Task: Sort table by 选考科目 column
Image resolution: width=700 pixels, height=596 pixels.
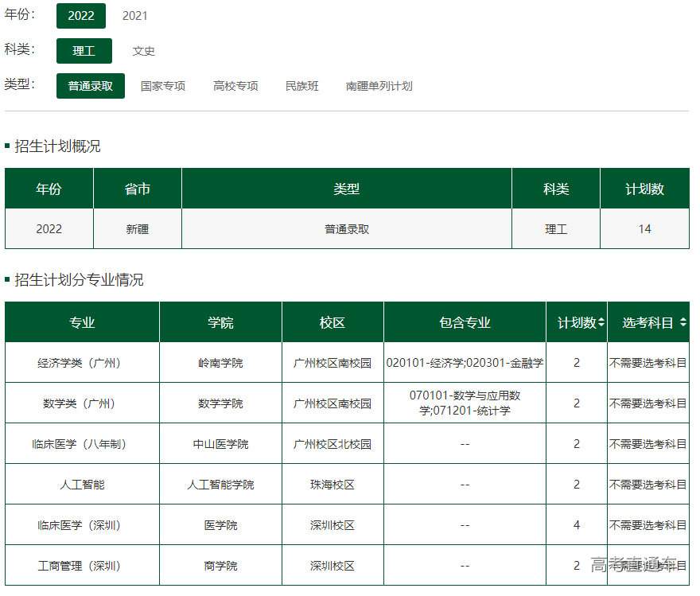Action: point(649,321)
